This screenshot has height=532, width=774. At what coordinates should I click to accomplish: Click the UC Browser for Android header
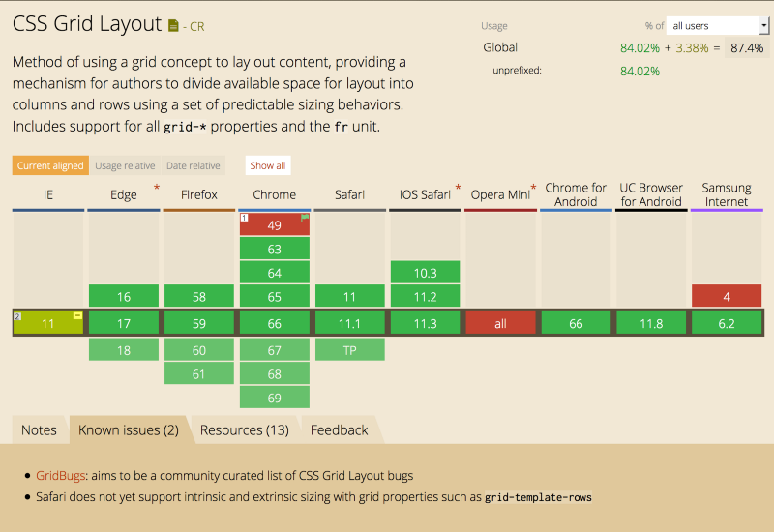click(651, 194)
